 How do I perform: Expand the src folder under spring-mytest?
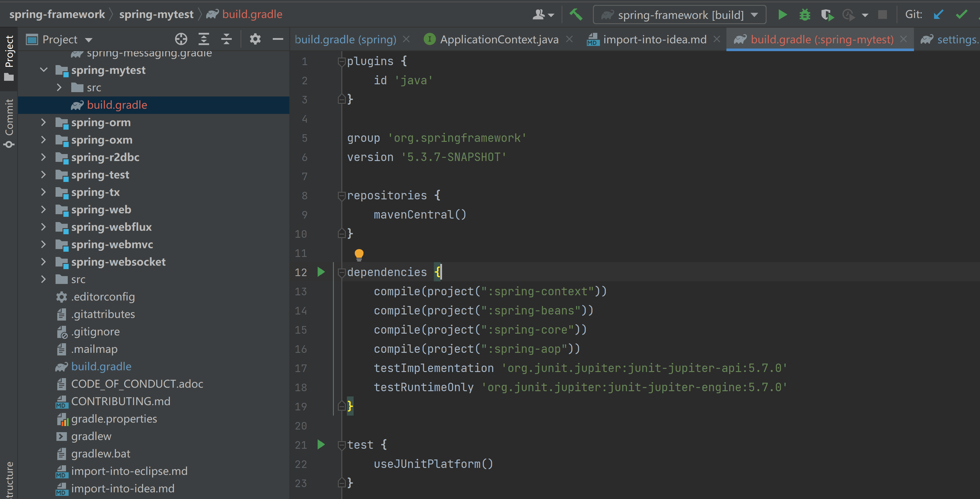click(x=59, y=87)
